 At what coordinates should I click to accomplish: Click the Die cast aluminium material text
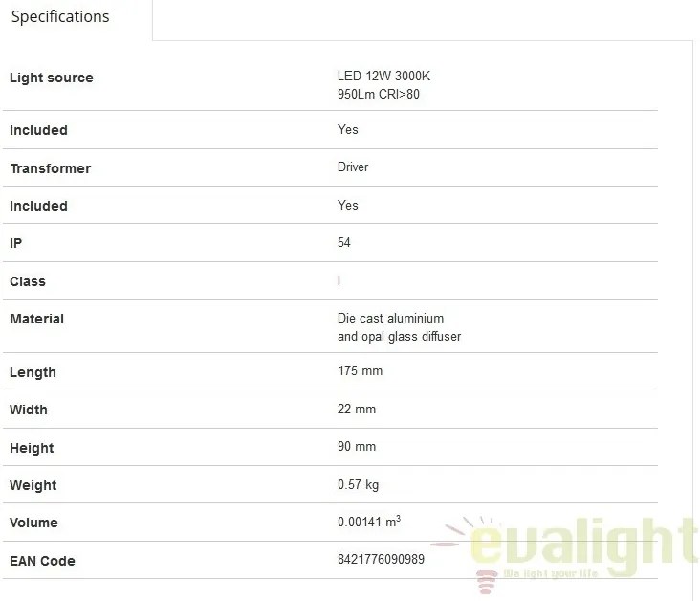390,318
